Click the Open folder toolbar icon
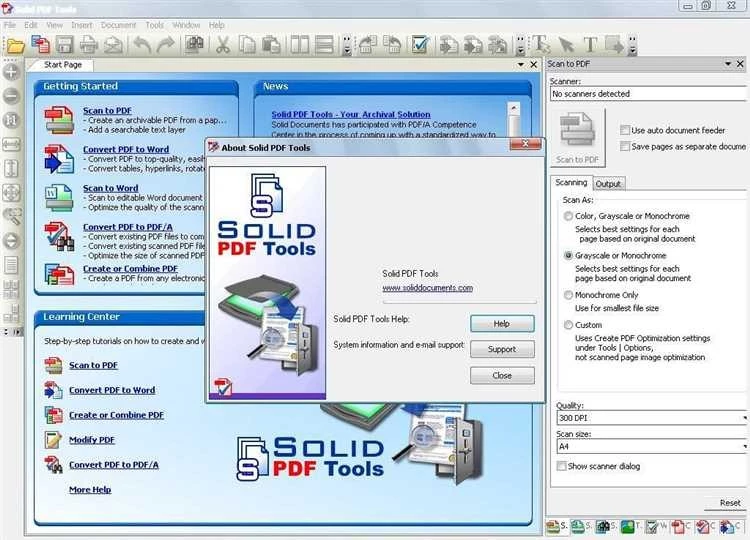 click(15, 45)
